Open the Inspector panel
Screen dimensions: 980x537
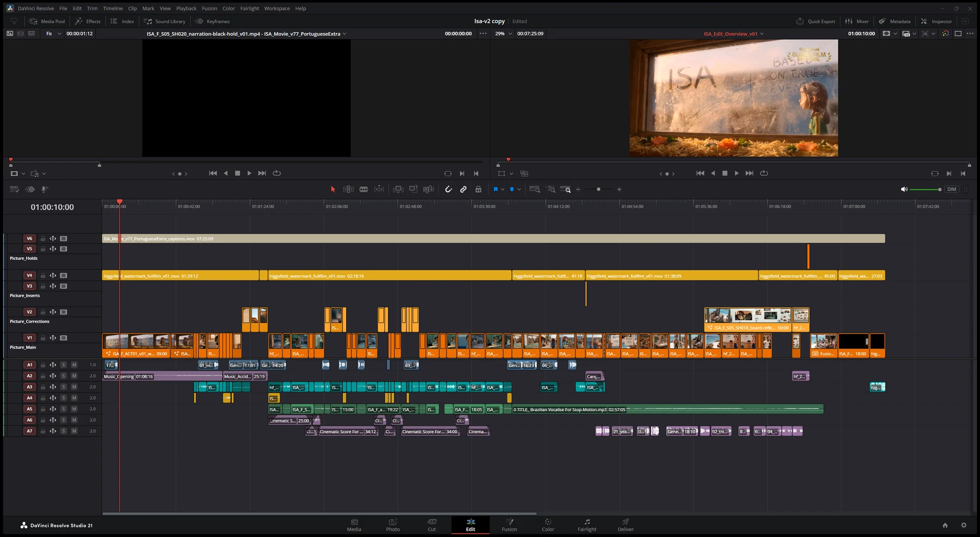coord(937,21)
